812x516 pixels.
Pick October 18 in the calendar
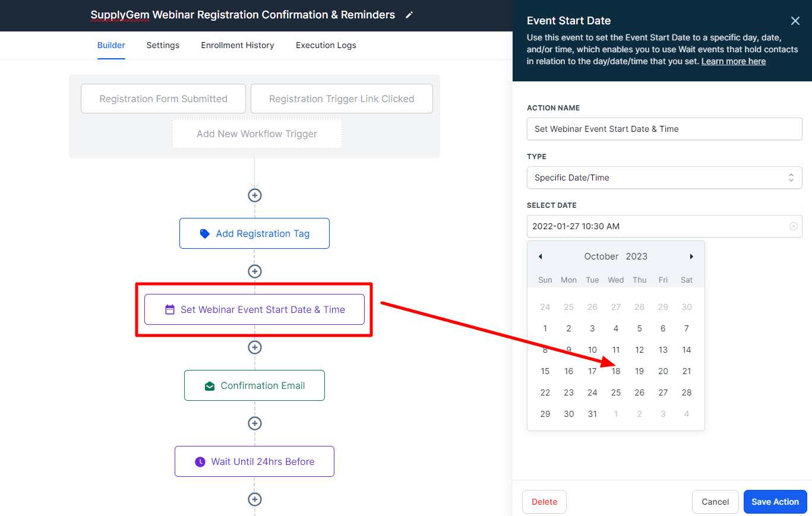tap(616, 371)
